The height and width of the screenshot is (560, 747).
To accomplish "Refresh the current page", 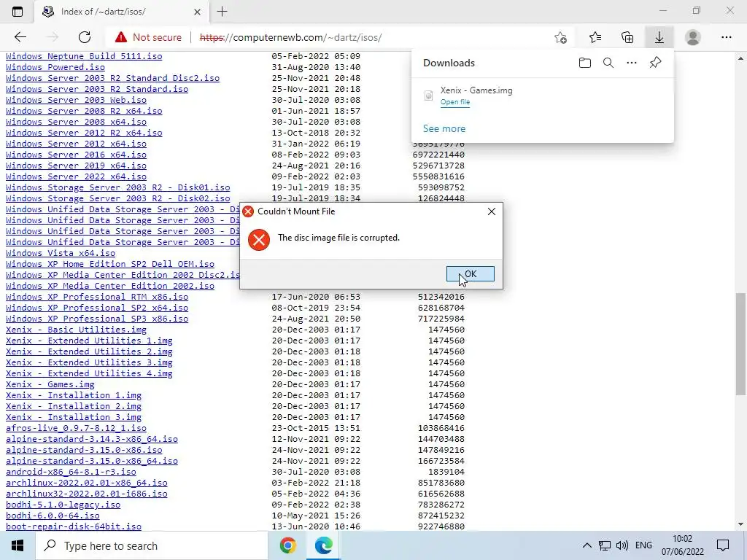I will pos(85,37).
